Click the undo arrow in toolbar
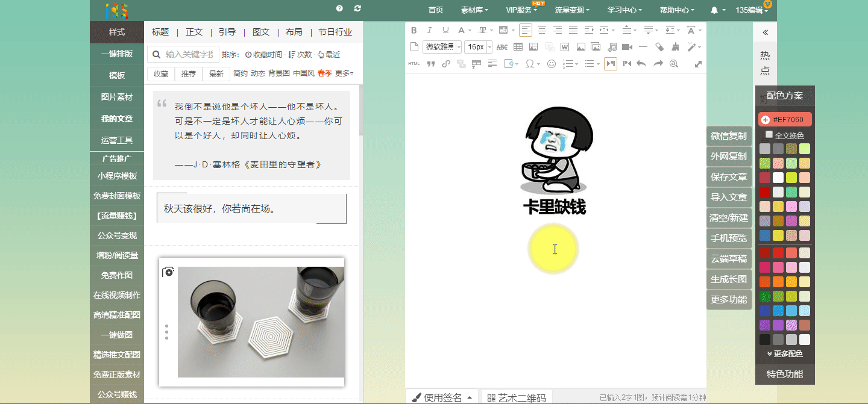This screenshot has width=868, height=404. pos(641,64)
